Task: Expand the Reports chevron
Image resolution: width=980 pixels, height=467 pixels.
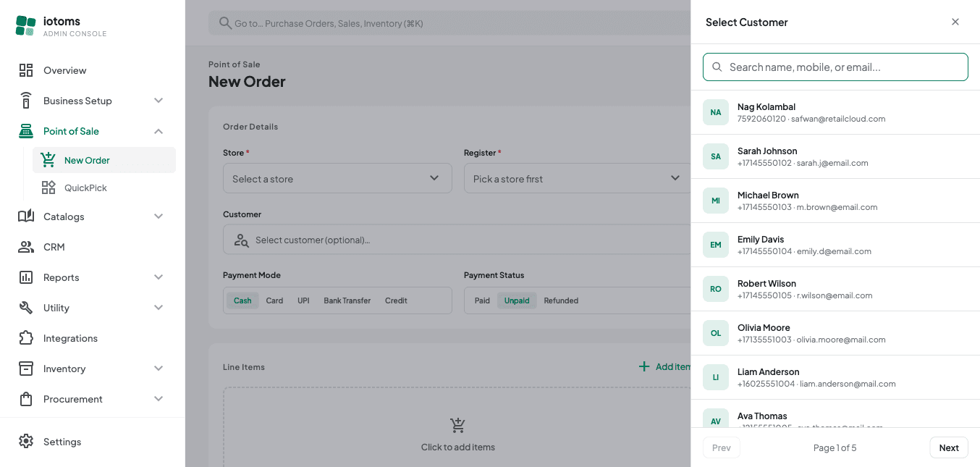Action: 159,277
